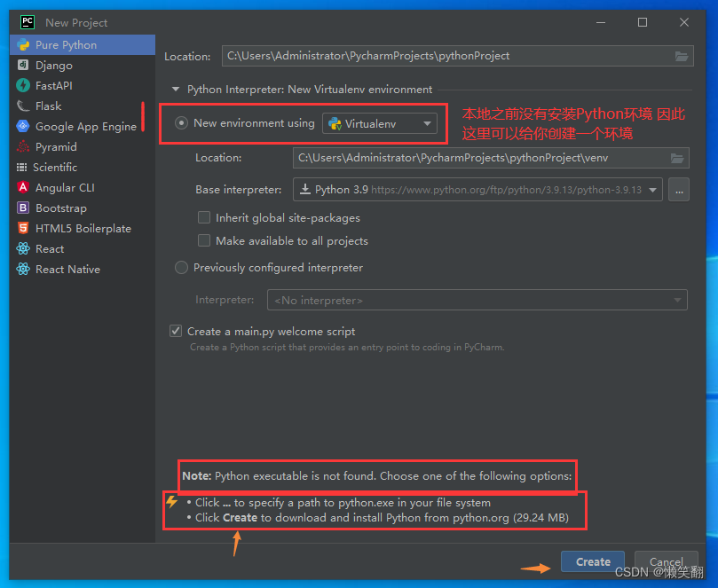The width and height of the screenshot is (718, 588).
Task: Collapse the Python Interpreter section
Action: (x=176, y=90)
